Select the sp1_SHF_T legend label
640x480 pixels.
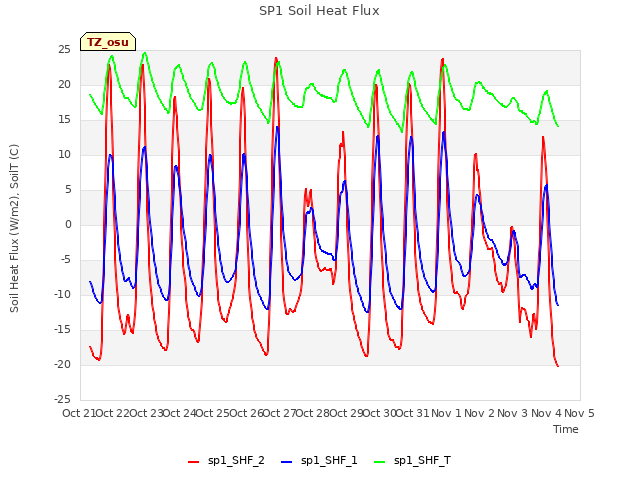tap(422, 461)
